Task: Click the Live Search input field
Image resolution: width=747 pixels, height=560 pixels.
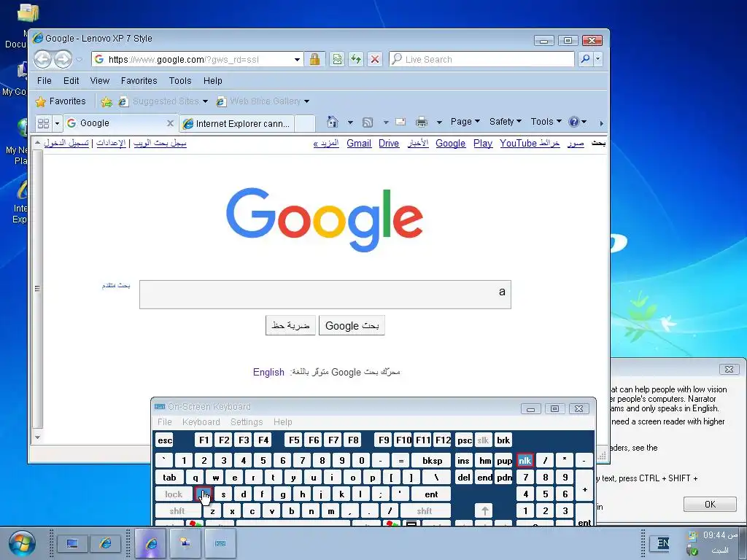Action: pos(482,60)
